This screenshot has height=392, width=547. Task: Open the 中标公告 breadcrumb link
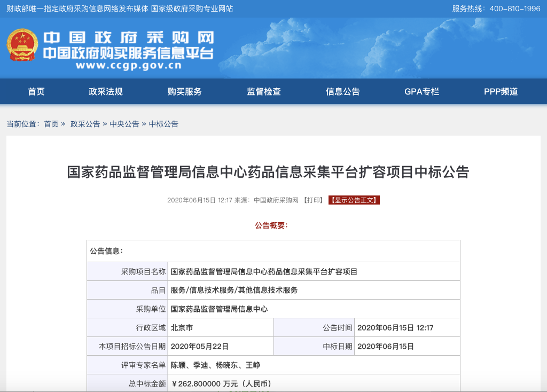163,124
